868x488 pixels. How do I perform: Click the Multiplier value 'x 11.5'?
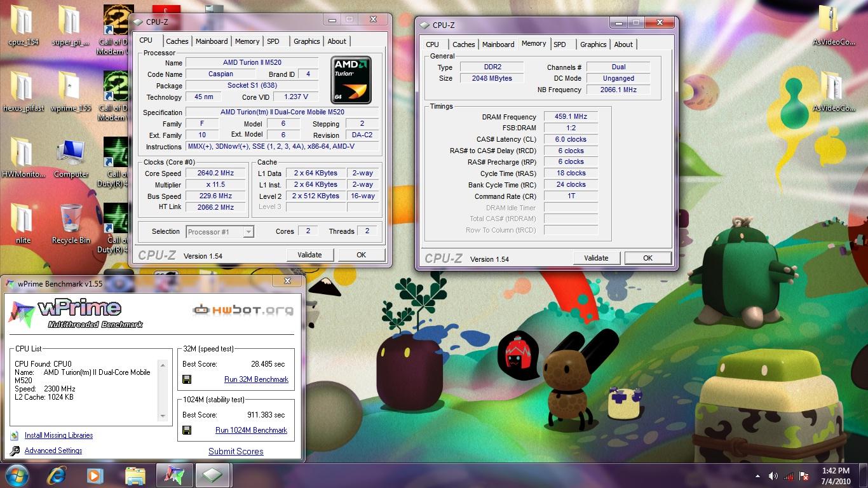pos(216,185)
